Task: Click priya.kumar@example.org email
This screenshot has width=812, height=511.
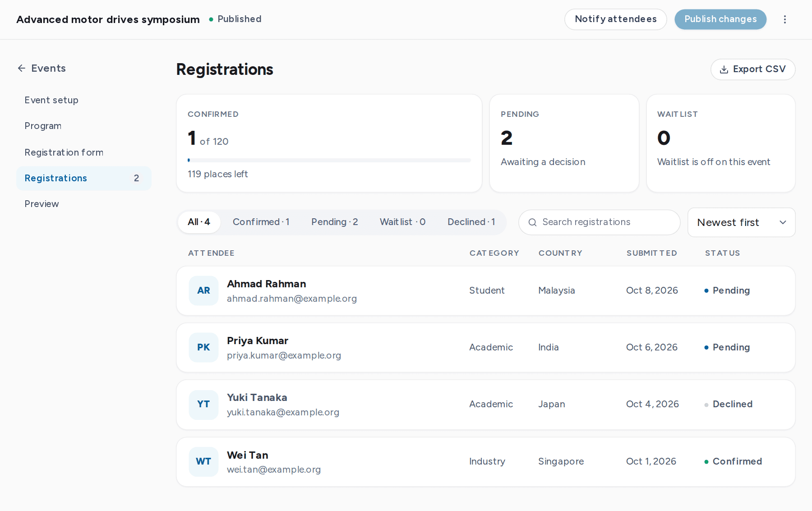Action: tap(284, 355)
